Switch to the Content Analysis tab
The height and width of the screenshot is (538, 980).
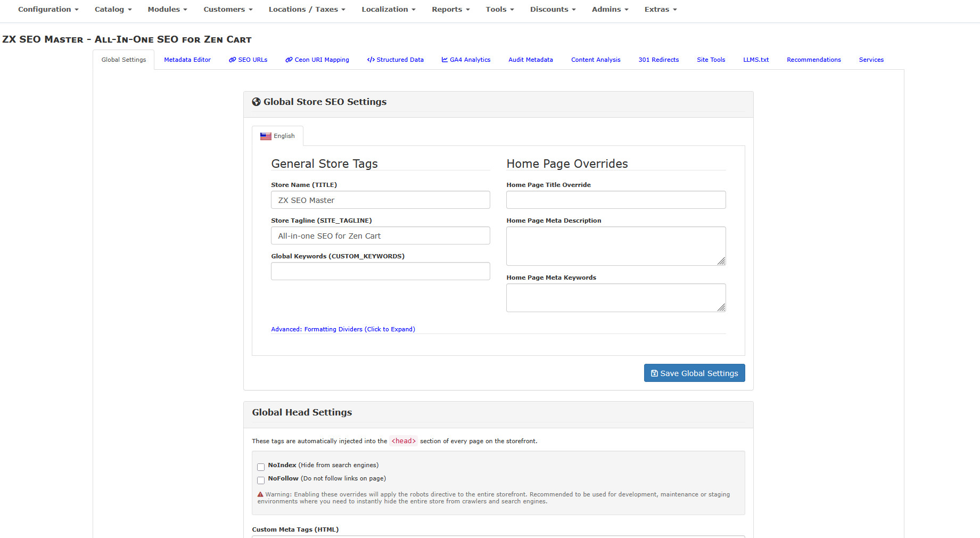(x=596, y=60)
